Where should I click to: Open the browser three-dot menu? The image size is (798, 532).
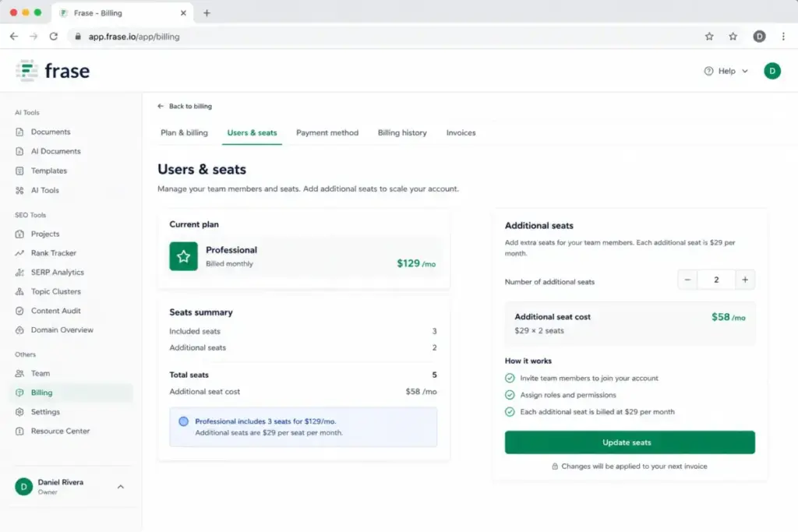[783, 36]
